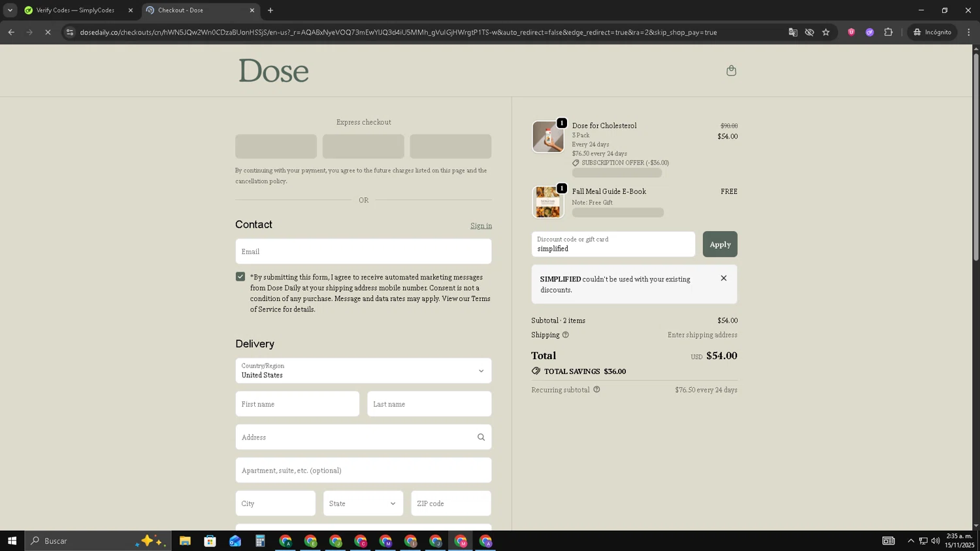This screenshot has width=980, height=551.
Task: Click the Dose for Cholesterol product thumbnail
Action: [x=547, y=137]
